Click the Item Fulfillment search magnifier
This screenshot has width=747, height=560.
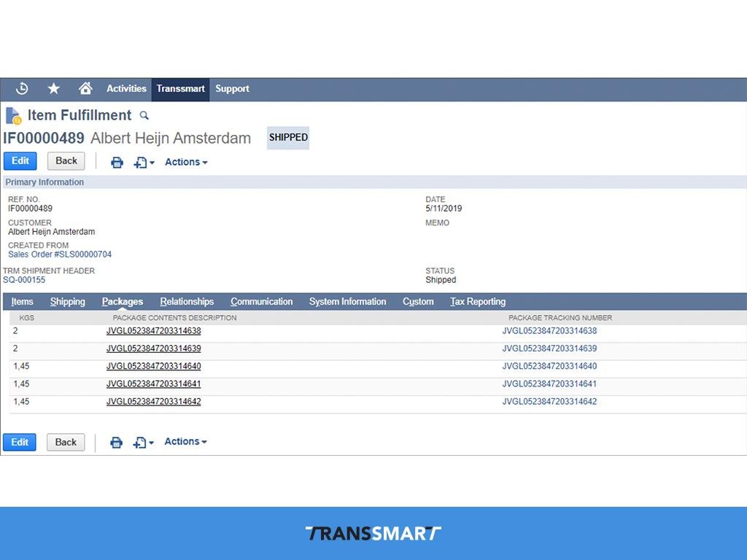pyautogui.click(x=144, y=115)
